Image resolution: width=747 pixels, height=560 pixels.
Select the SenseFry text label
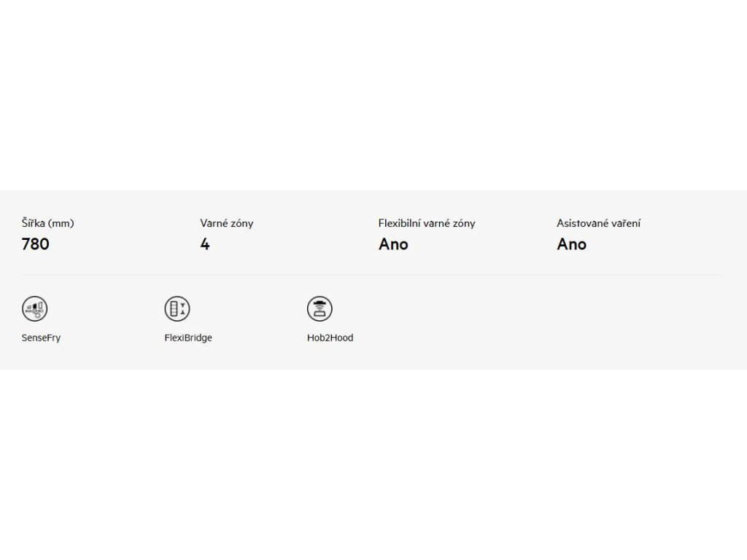41,338
